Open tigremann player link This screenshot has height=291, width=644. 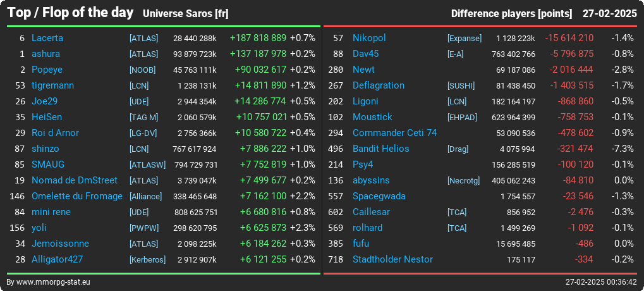click(x=52, y=85)
